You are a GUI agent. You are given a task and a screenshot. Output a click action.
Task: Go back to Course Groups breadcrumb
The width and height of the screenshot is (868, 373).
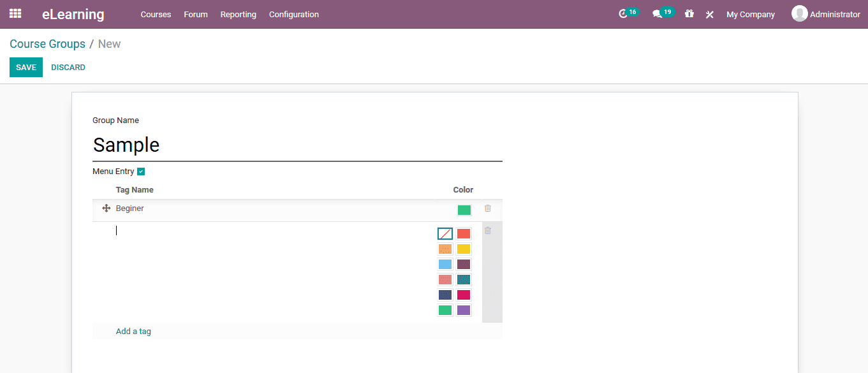[47, 44]
